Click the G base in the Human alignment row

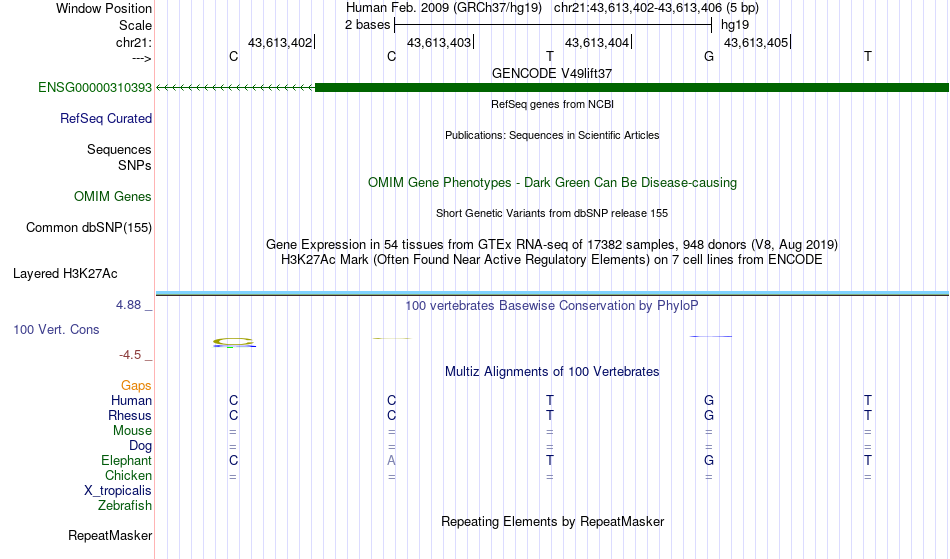[x=709, y=400]
